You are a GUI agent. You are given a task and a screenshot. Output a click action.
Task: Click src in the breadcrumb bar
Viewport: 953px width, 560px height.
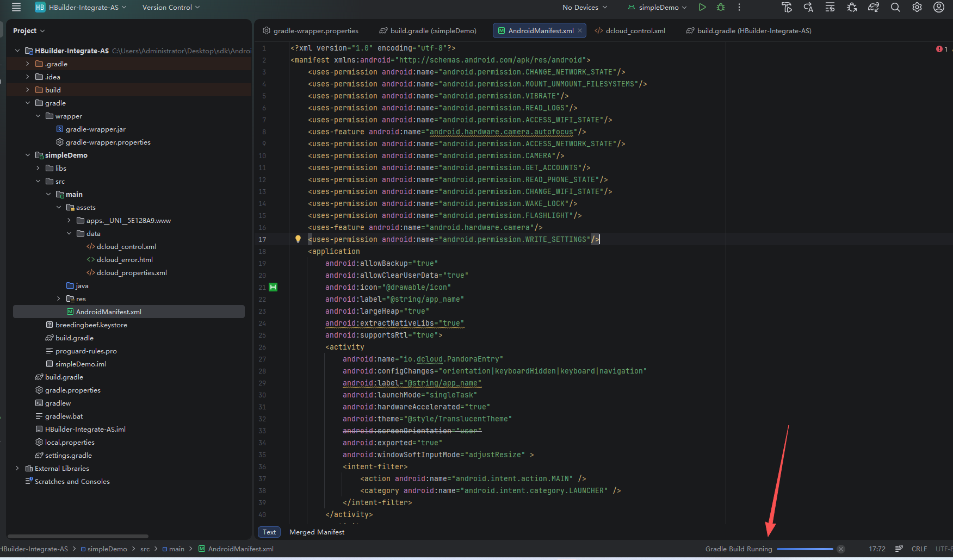point(145,549)
